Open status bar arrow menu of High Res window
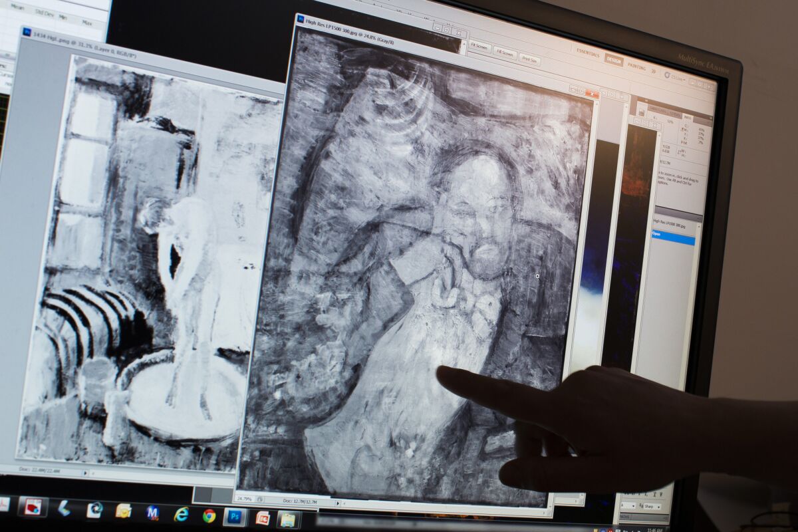798x532 pixels. pyautogui.click(x=338, y=503)
